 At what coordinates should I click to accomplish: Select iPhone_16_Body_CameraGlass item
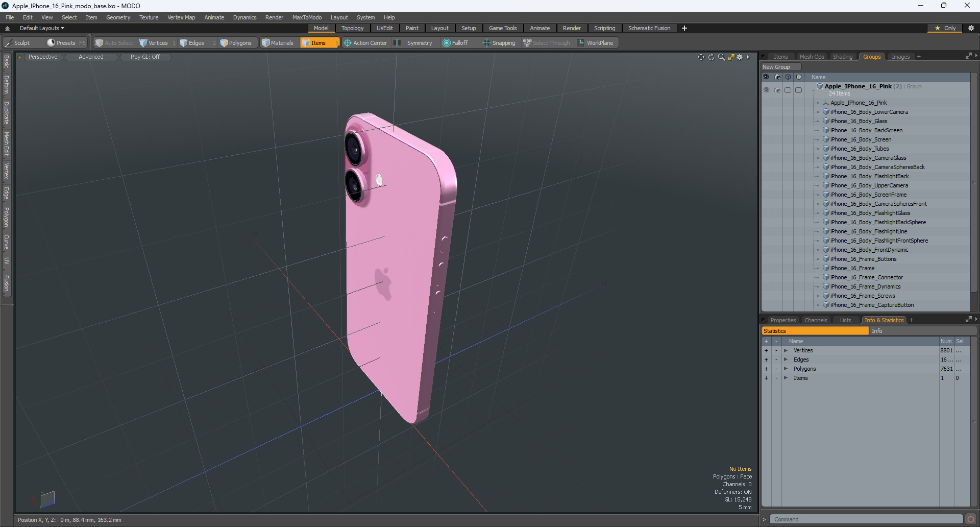click(x=868, y=158)
